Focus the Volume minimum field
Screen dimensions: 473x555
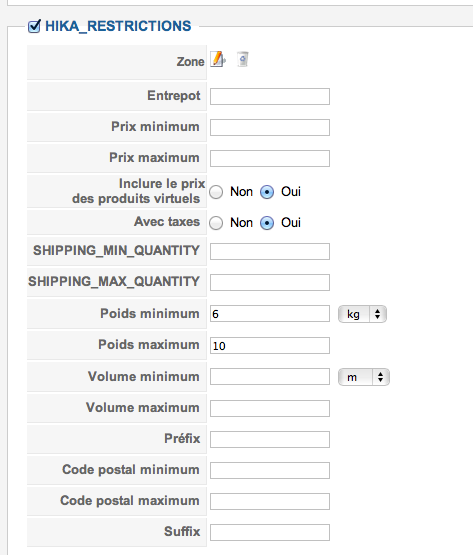pos(270,377)
